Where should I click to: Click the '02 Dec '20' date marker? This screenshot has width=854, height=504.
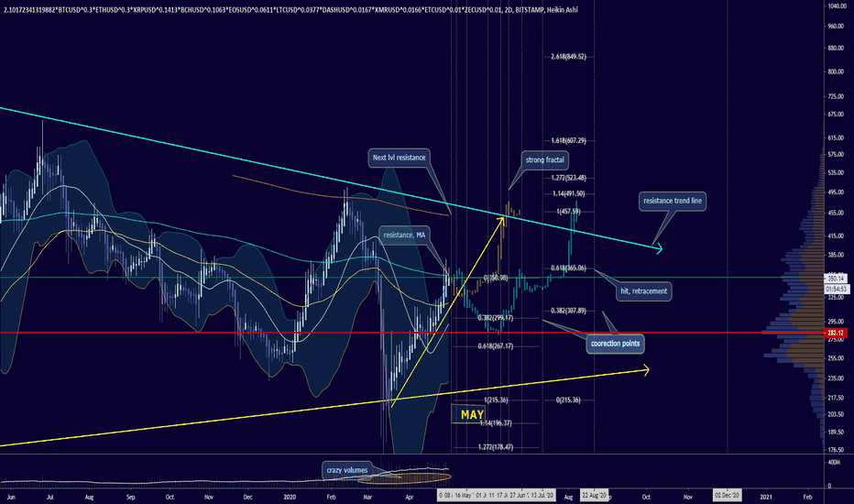tap(728, 495)
